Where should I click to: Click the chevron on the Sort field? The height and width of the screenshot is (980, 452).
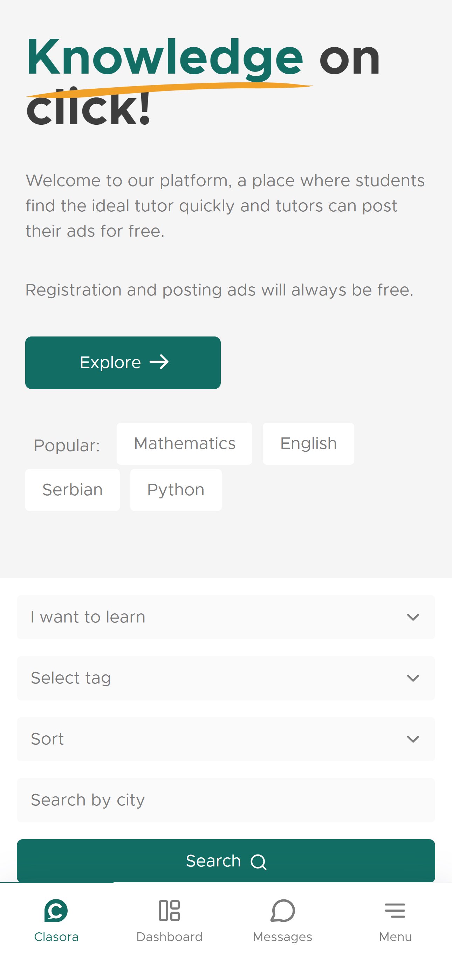[x=413, y=739]
